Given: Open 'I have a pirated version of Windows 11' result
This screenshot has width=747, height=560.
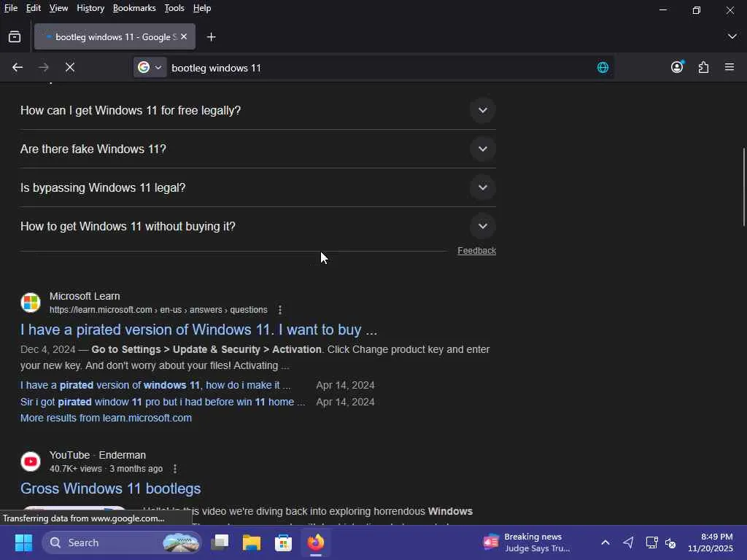Looking at the screenshot, I should coord(198,330).
